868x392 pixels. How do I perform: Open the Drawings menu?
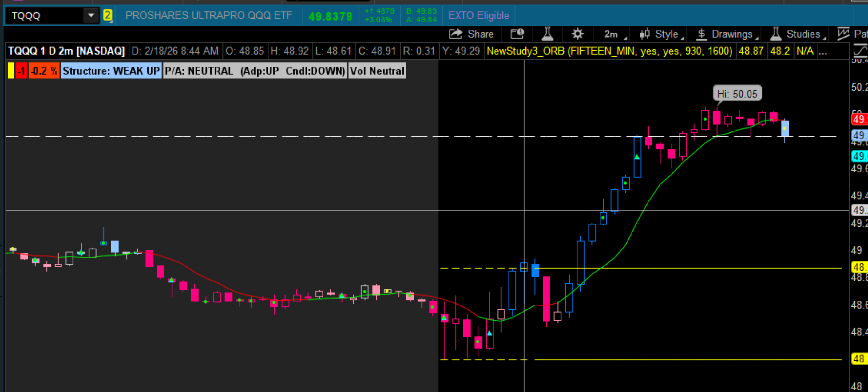pyautogui.click(x=732, y=34)
